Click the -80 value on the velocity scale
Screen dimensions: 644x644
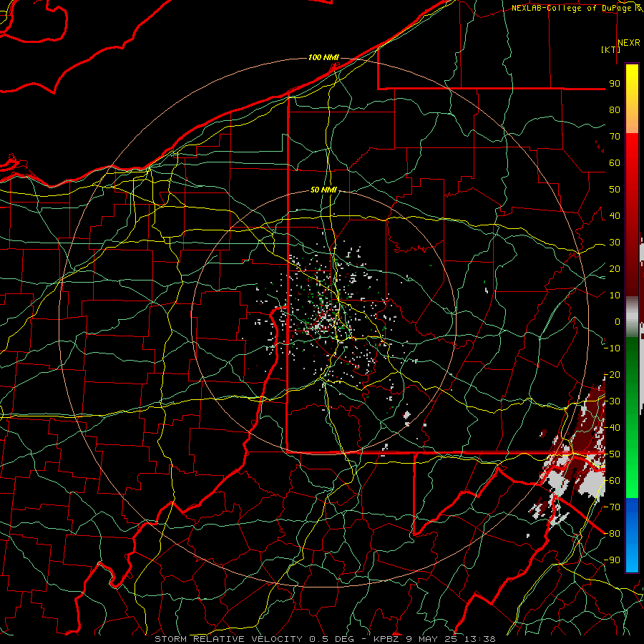(x=612, y=534)
